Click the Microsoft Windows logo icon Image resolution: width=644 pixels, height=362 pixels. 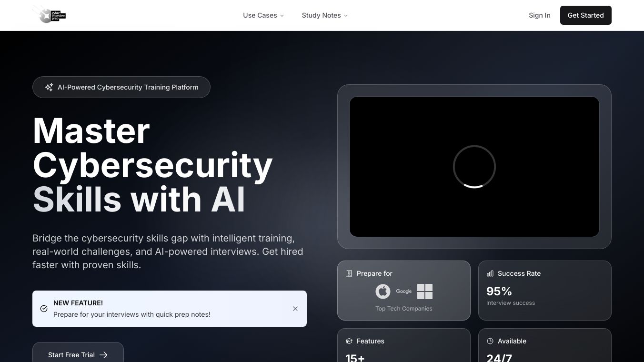tap(425, 291)
